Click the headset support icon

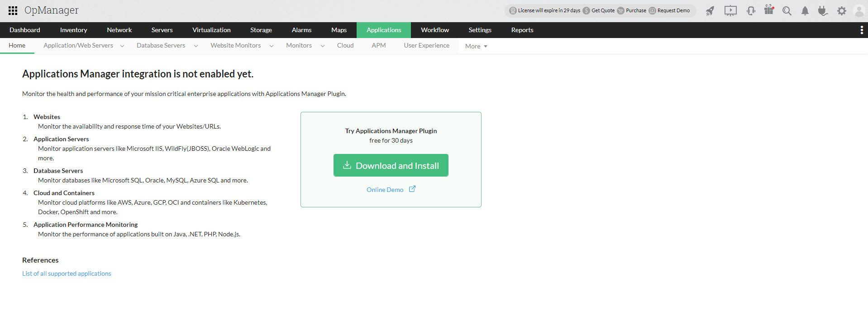(751, 11)
